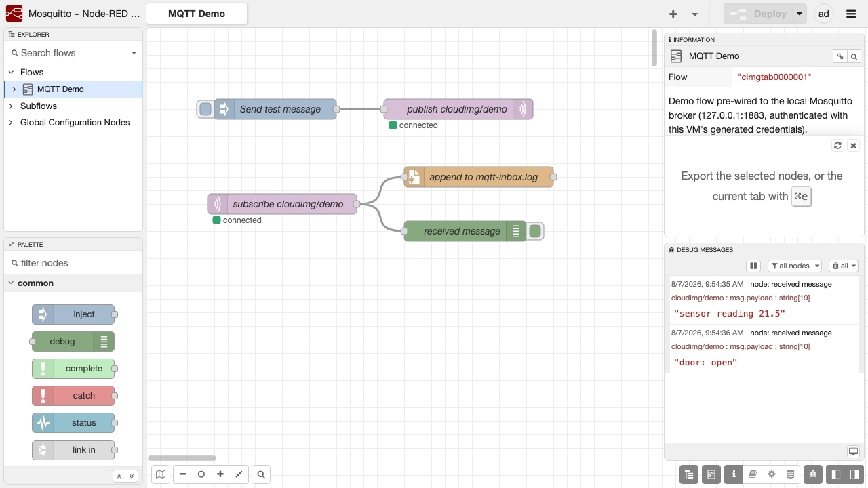Expand the MQTT Demo flow in Explorer
The height and width of the screenshot is (488, 868).
14,89
